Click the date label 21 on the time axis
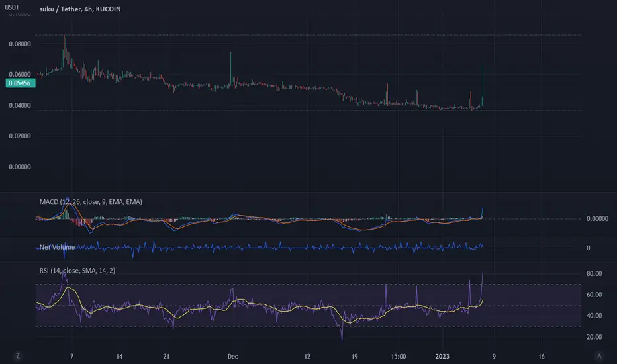 click(x=166, y=356)
